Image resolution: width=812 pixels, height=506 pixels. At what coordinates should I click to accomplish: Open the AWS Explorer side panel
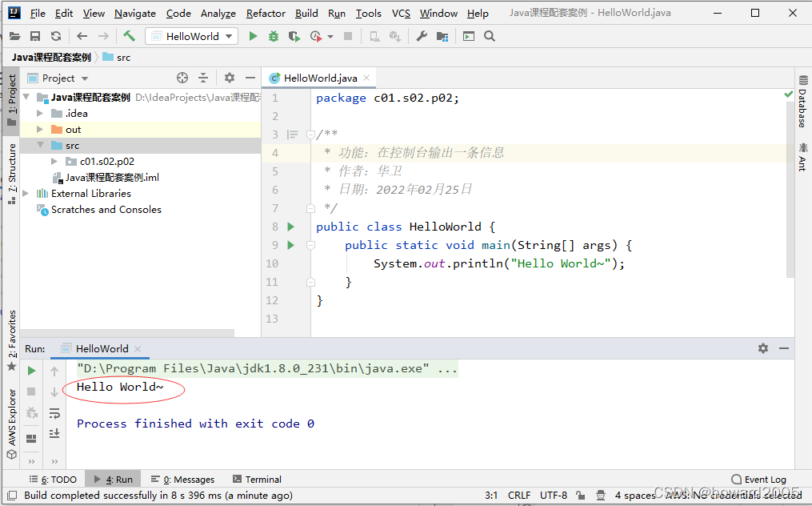click(x=12, y=424)
